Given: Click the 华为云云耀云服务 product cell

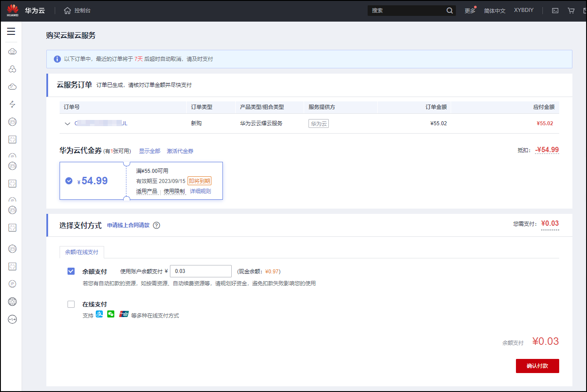Looking at the screenshot, I should click(261, 123).
